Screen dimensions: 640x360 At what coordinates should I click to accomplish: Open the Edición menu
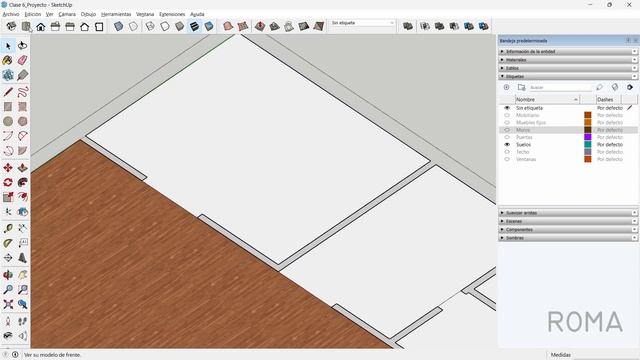point(33,14)
